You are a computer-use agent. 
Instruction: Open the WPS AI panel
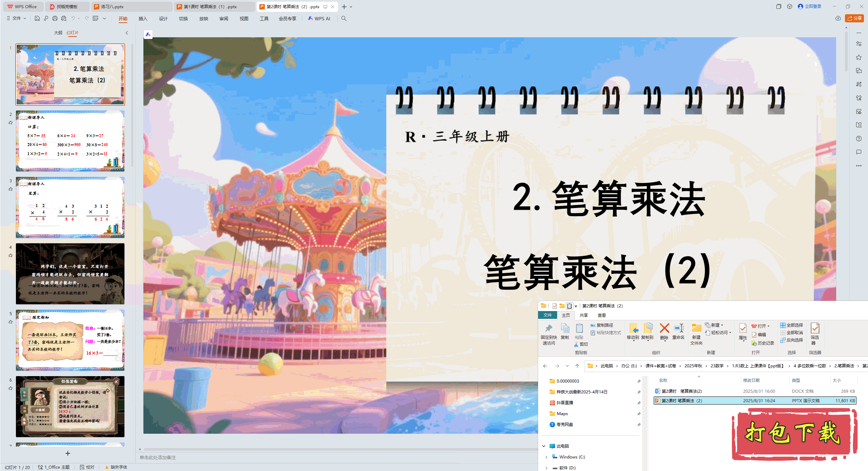tap(319, 19)
